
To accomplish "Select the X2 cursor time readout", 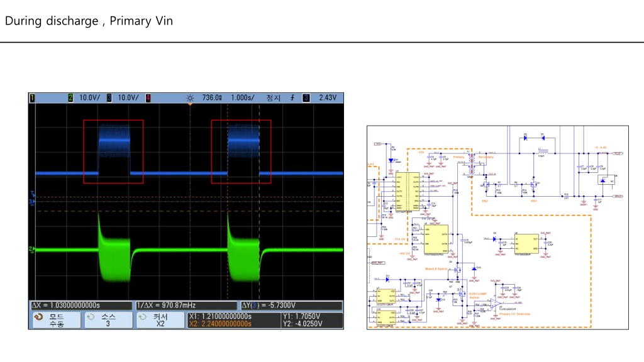I will pos(220,324).
